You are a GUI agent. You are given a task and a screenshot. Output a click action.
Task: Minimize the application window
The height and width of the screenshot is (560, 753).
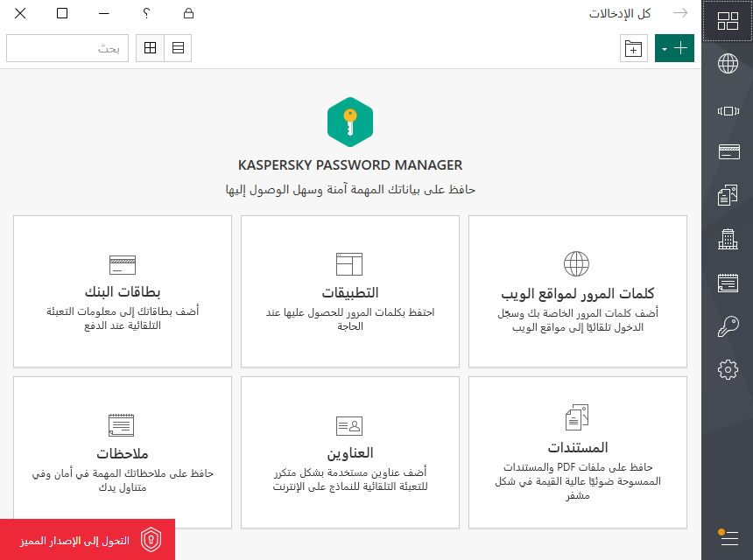104,13
